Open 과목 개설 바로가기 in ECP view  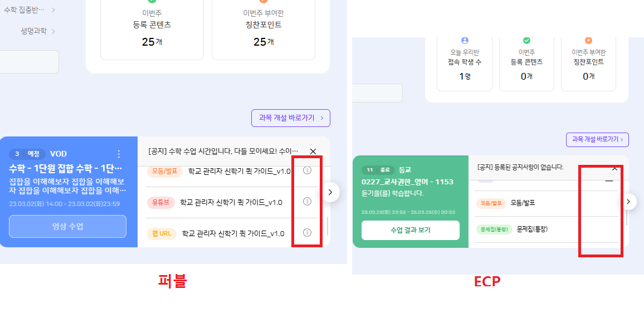(597, 140)
